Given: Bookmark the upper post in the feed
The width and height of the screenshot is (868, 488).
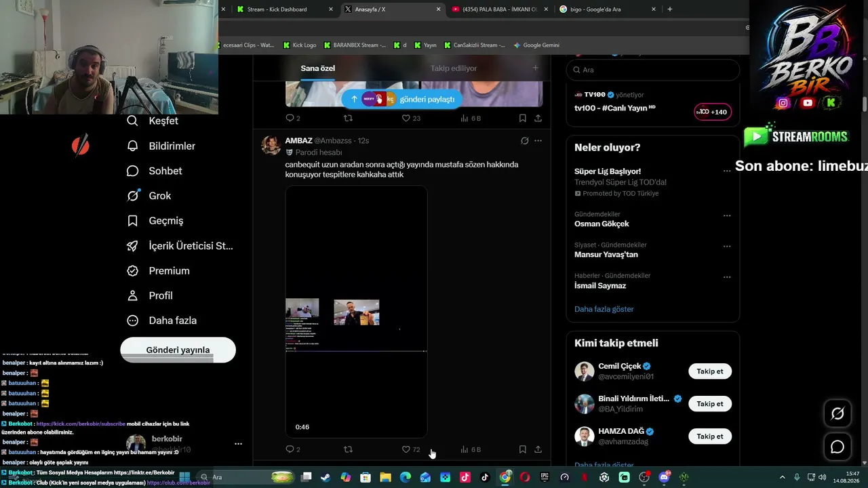Looking at the screenshot, I should coord(522,118).
